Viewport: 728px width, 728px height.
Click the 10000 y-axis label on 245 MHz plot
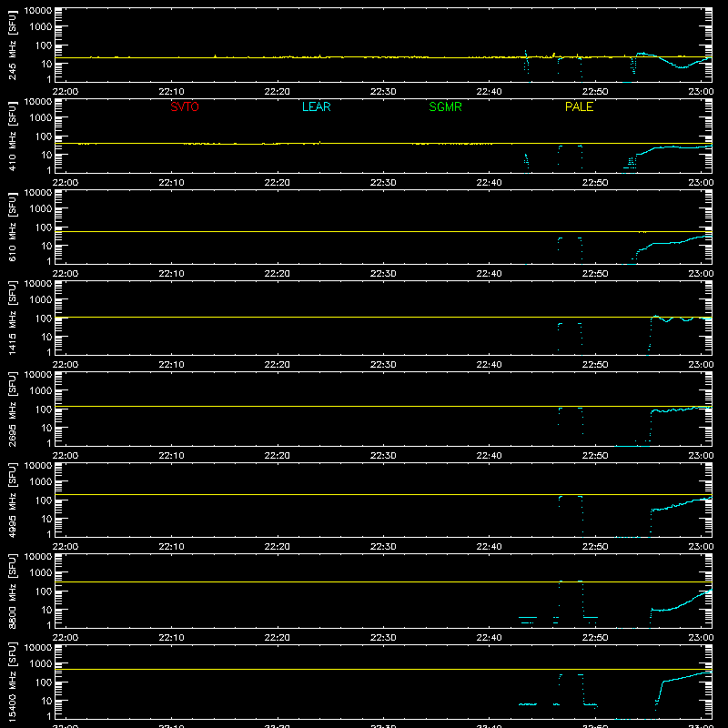pos(38,11)
